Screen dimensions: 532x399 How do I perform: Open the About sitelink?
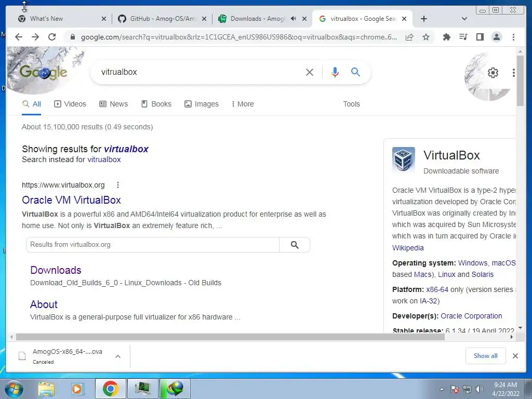pos(44,304)
